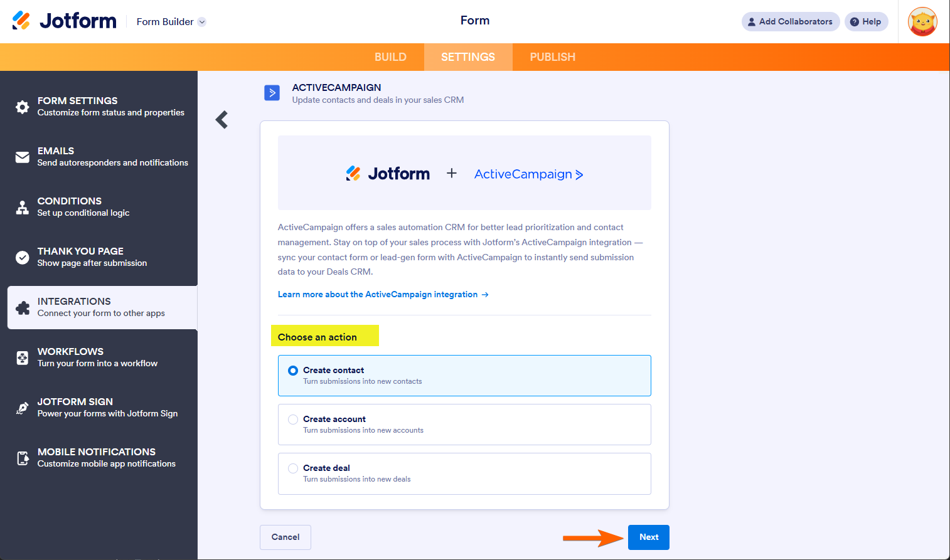Viewport: 950px width, 560px height.
Task: Open Mobile Notifications phone icon
Action: (23, 458)
